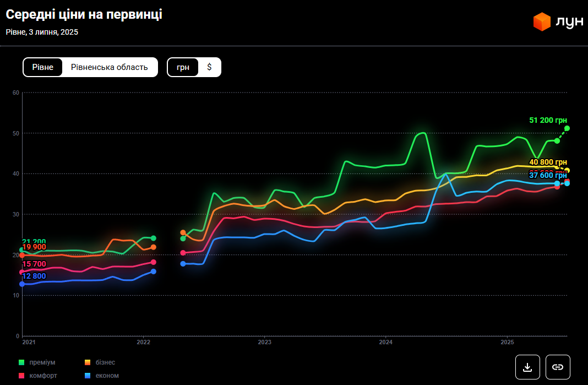Click green преміум legend color square
Image resolution: width=588 pixels, height=385 pixels.
pyautogui.click(x=21, y=362)
